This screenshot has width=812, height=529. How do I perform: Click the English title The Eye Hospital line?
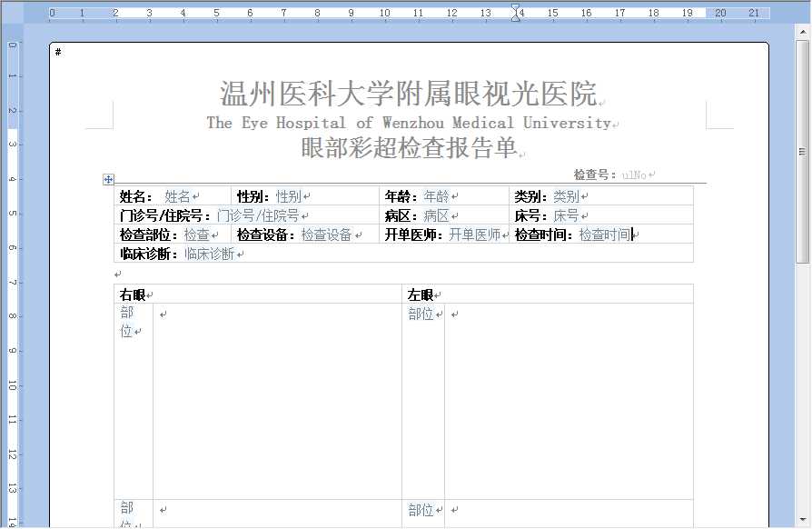coord(409,123)
